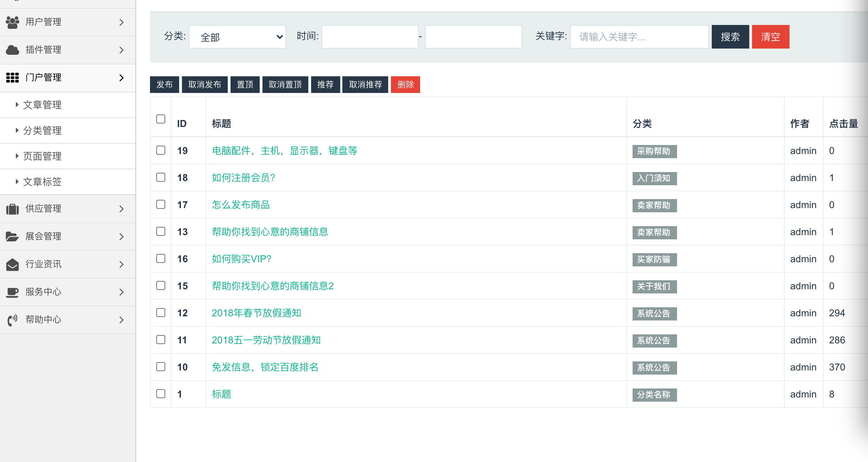Click inside the 关键字 keyword input field
This screenshot has height=462, width=868.
click(639, 36)
